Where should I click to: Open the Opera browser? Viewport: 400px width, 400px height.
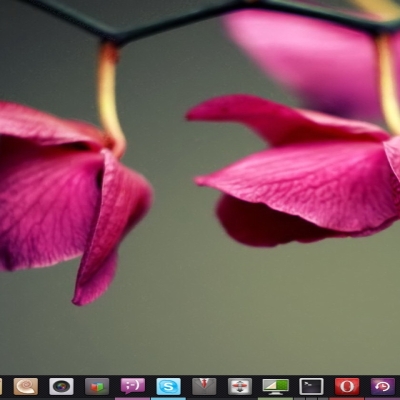click(x=347, y=386)
